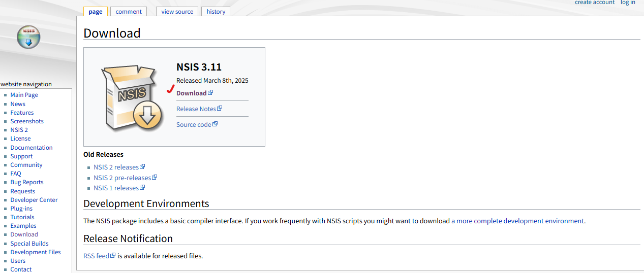
Task: Open Examples in website navigation
Action: [x=23, y=226]
